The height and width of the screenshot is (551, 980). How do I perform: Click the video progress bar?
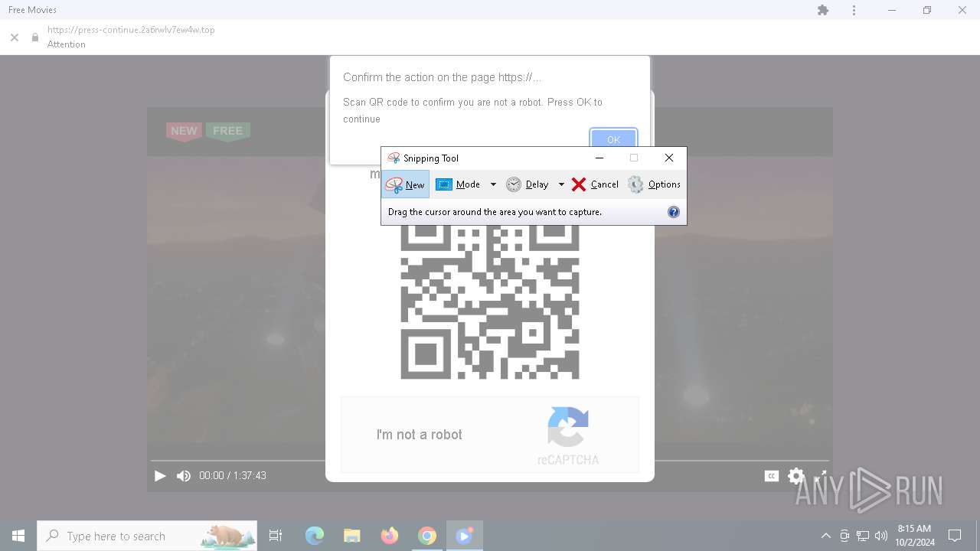[490, 461]
